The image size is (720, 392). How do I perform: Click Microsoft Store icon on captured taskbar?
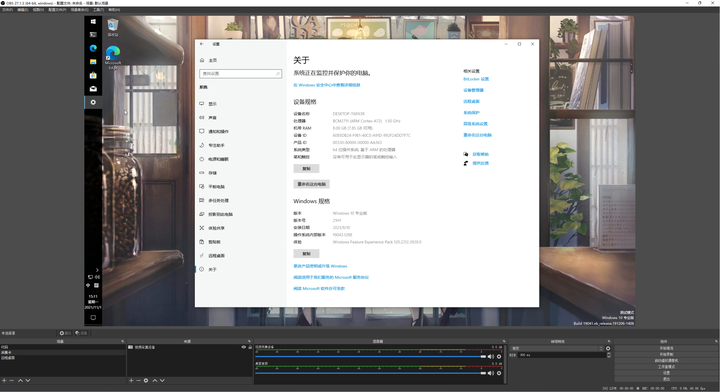point(93,75)
